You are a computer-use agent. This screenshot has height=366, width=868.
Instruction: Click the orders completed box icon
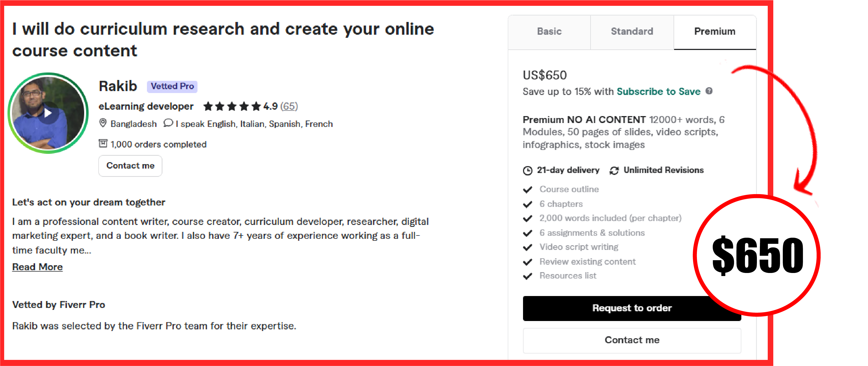pyautogui.click(x=103, y=144)
